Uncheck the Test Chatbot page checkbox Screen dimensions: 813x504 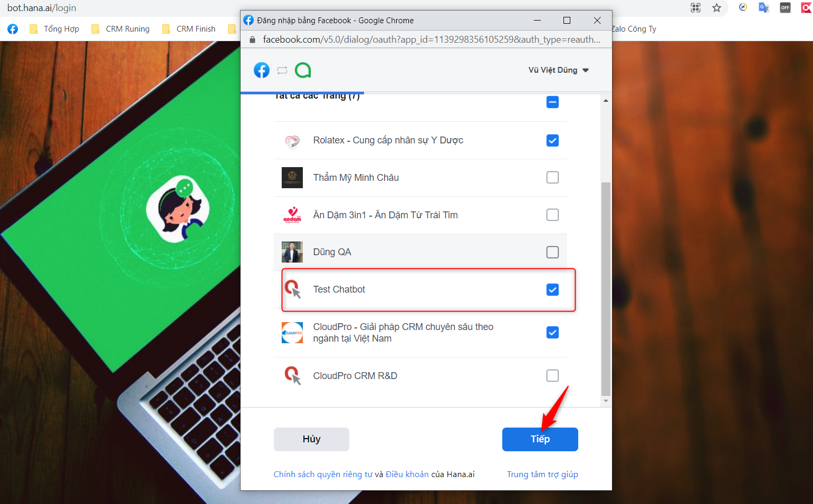click(x=552, y=290)
